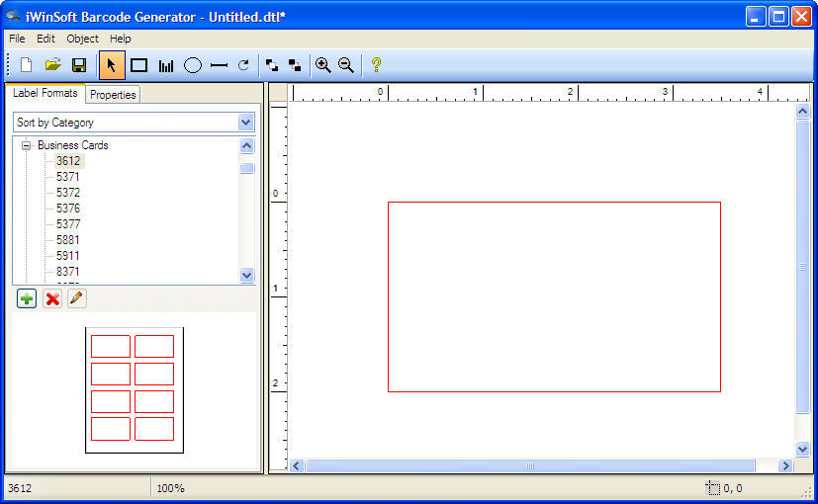Click the format list scrollbar thumb

point(246,168)
